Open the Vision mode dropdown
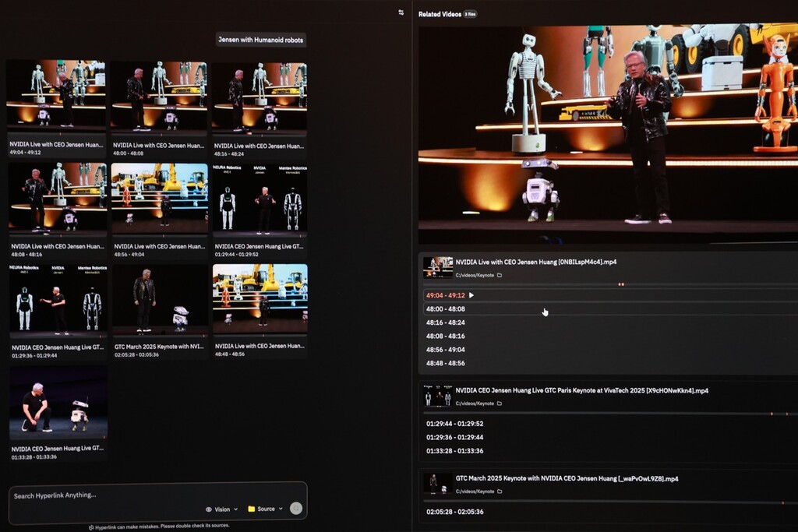 [221, 509]
